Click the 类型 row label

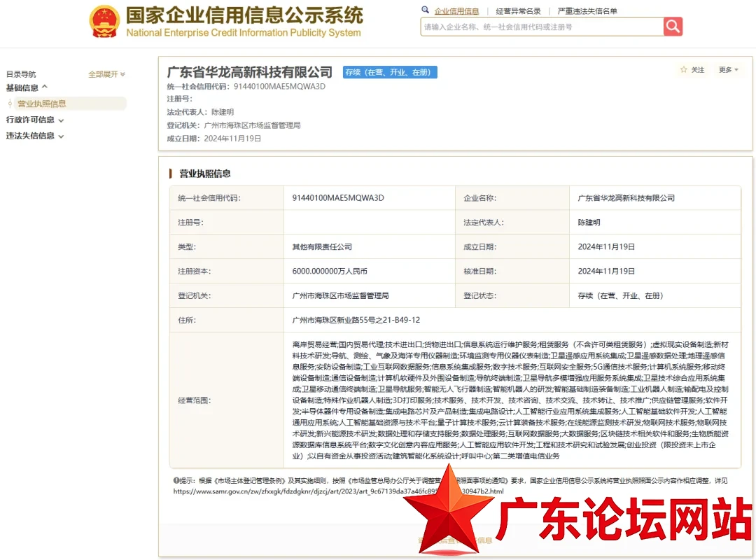coord(187,247)
